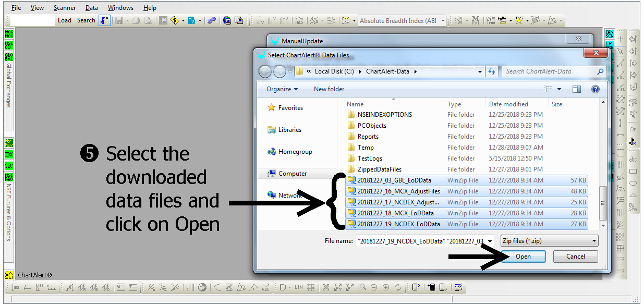Click the symbol entry box in toolbar
Screen dimensions: 644x305
click(x=32, y=20)
